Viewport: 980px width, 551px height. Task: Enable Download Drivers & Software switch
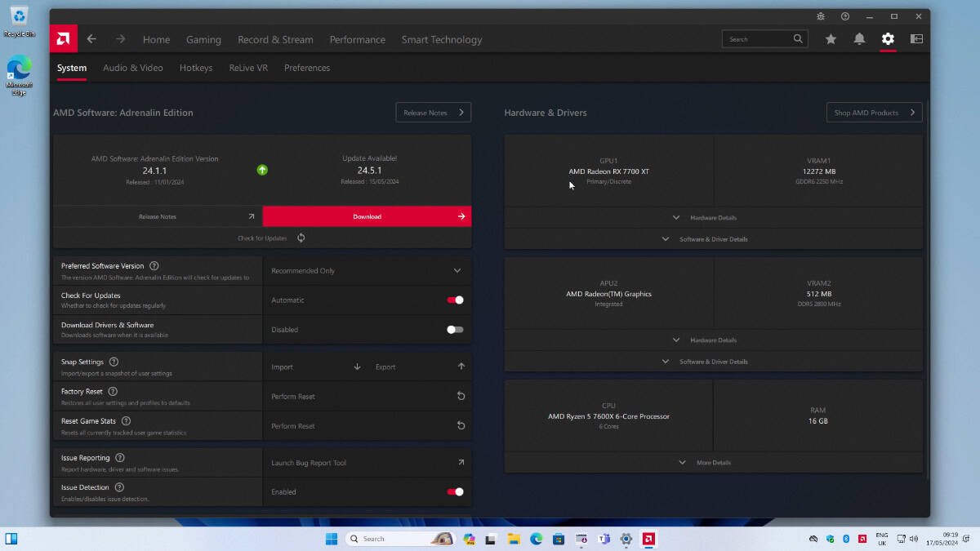[x=455, y=330]
